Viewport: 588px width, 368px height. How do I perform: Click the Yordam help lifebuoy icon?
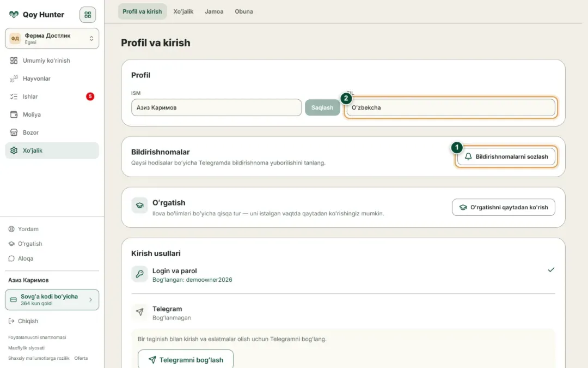tap(11, 229)
